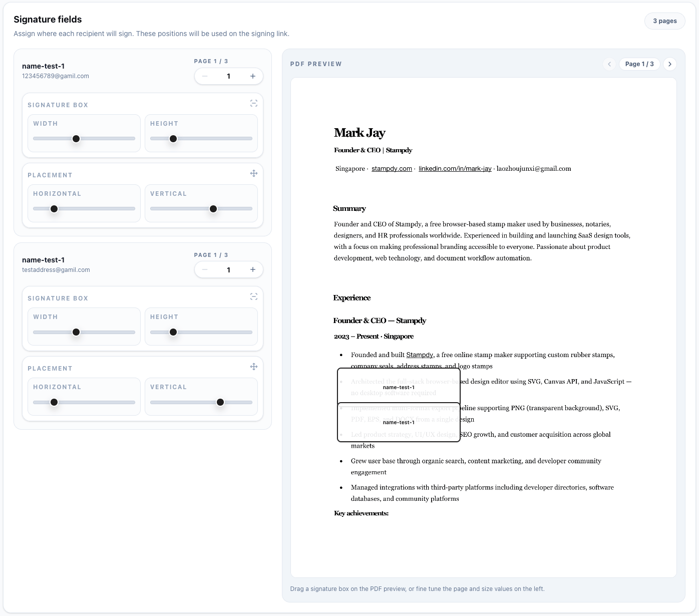Open the linkedin.com/in/mark-jay link

coord(455,169)
